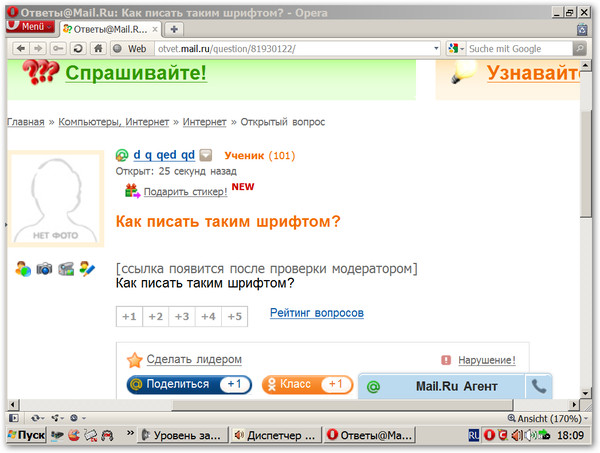Click the person with pencil icon

87,269
